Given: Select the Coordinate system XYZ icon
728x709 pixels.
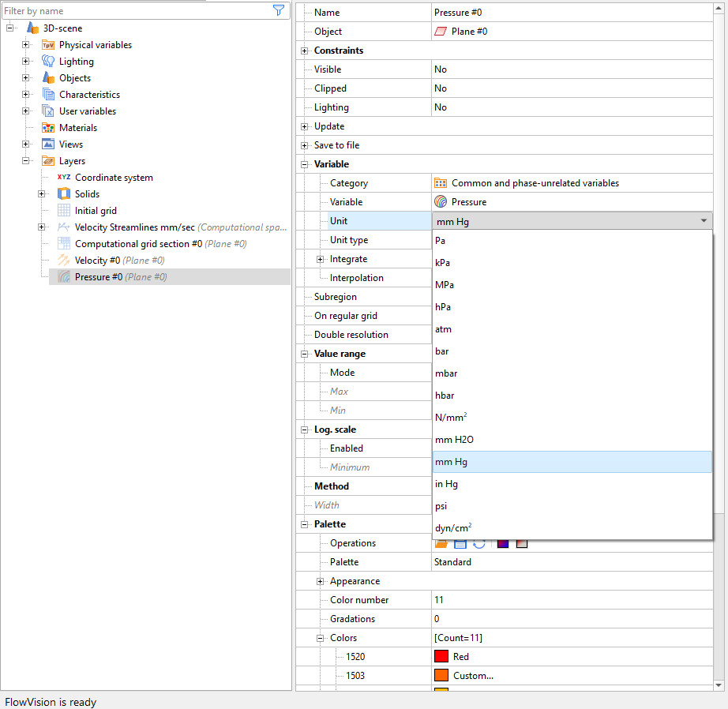Looking at the screenshot, I should 64,178.
